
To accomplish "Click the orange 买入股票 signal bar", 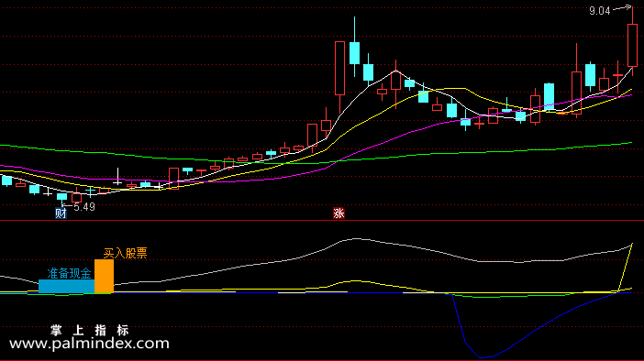I will pyautogui.click(x=104, y=276).
